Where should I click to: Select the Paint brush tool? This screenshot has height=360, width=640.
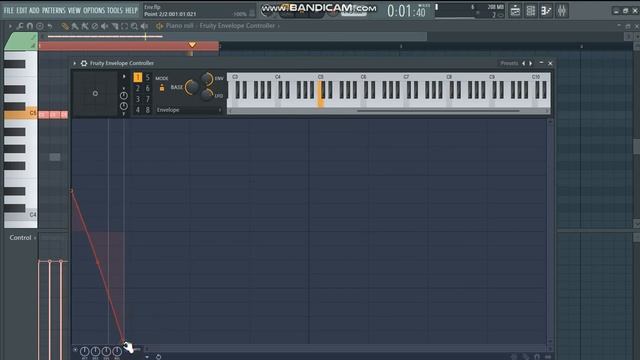coord(75,26)
